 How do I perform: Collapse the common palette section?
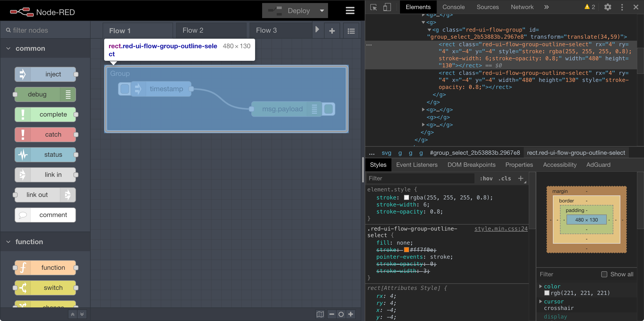tap(8, 48)
